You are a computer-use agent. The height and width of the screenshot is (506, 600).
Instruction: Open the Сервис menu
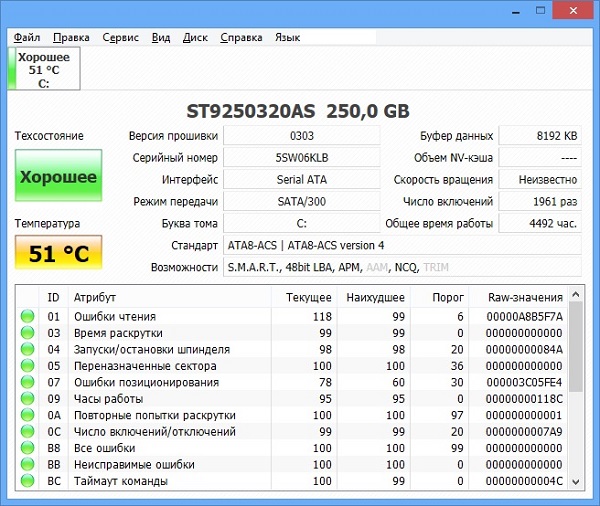pyautogui.click(x=121, y=38)
